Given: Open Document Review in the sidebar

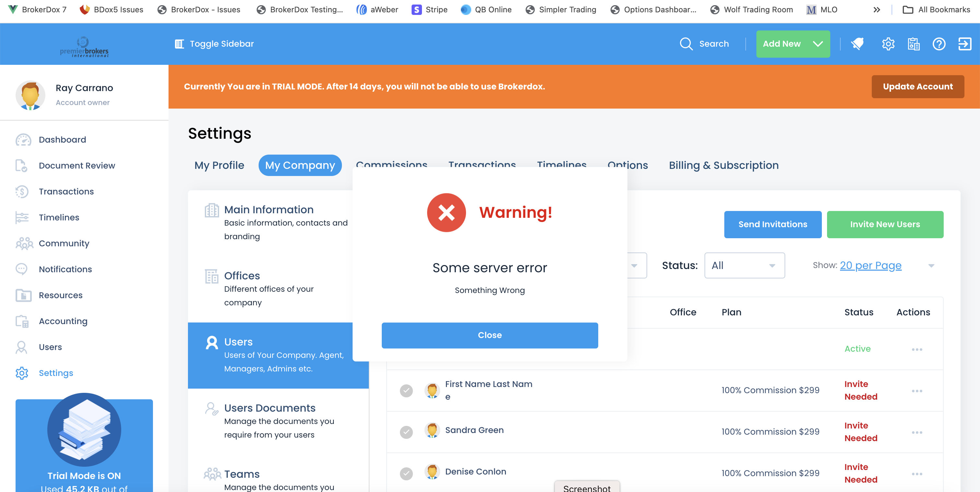Looking at the screenshot, I should point(76,166).
